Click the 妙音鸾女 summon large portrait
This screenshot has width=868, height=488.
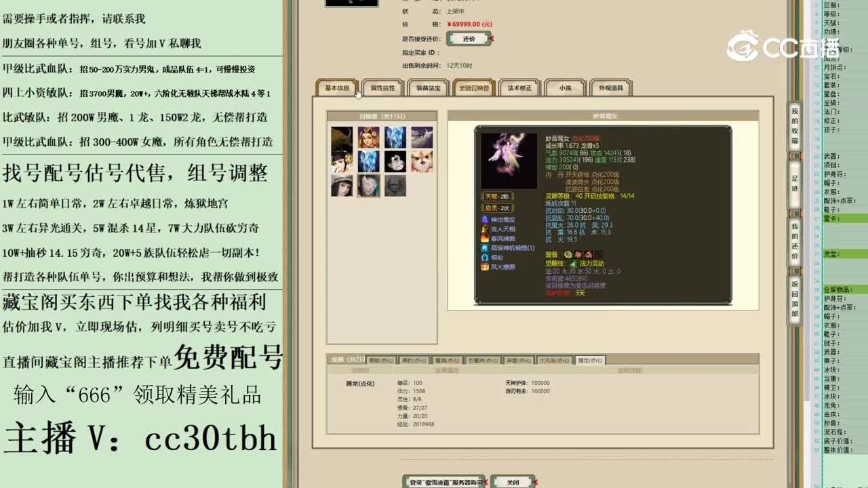[x=509, y=161]
